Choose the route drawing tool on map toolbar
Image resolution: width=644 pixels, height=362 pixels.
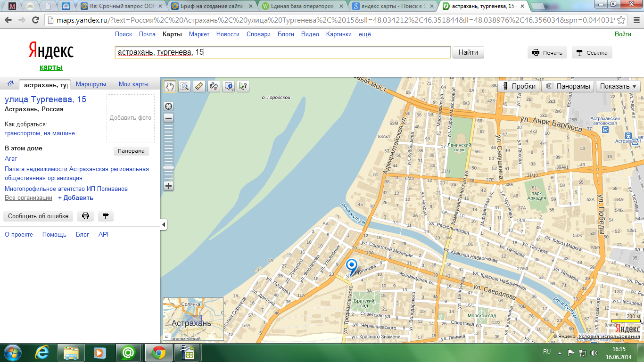214,86
